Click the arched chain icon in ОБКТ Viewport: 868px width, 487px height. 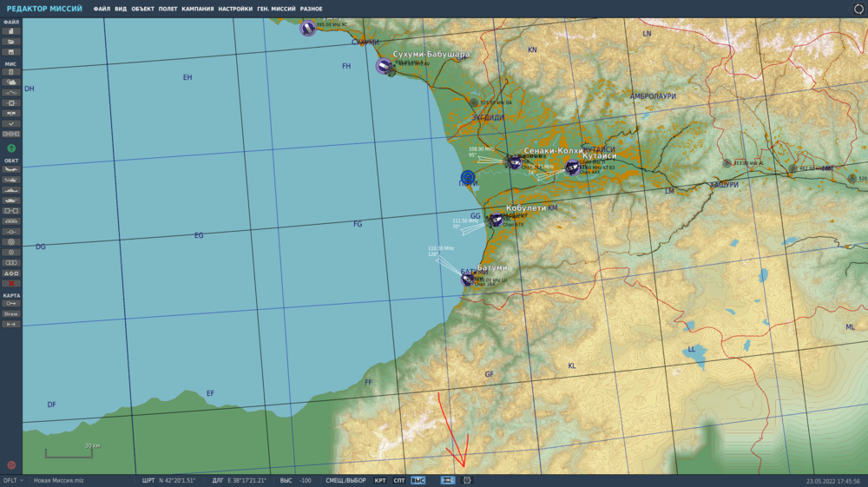point(11,221)
